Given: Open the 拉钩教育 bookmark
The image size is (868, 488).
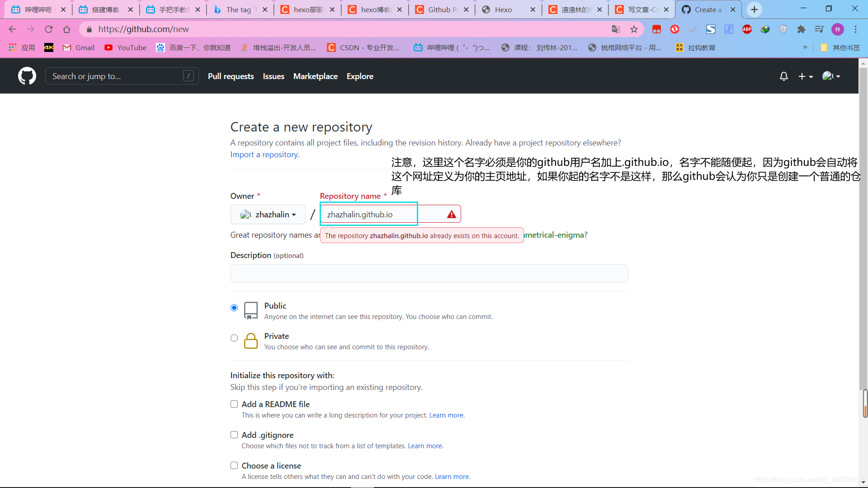Looking at the screenshot, I should point(695,47).
